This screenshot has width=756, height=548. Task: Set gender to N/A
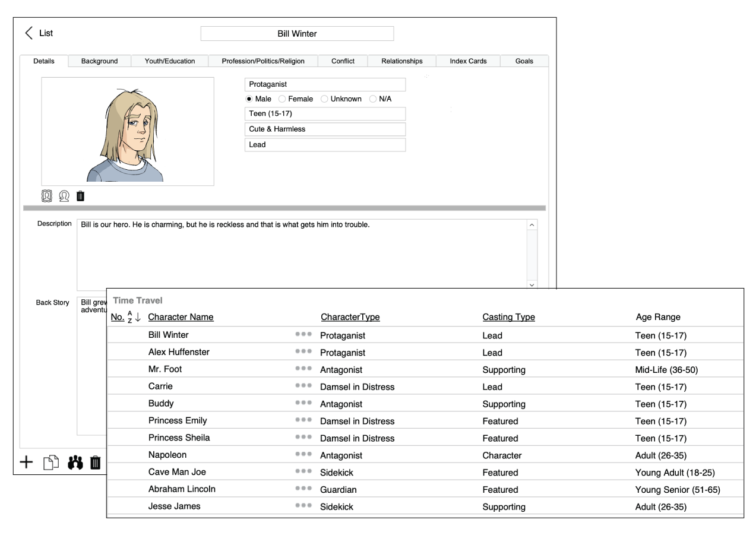point(372,99)
